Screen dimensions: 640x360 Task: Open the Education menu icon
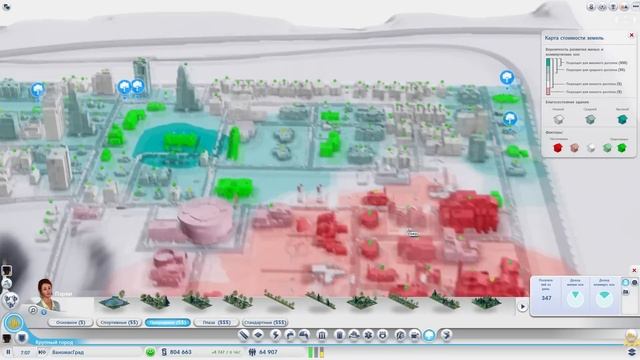point(400,335)
